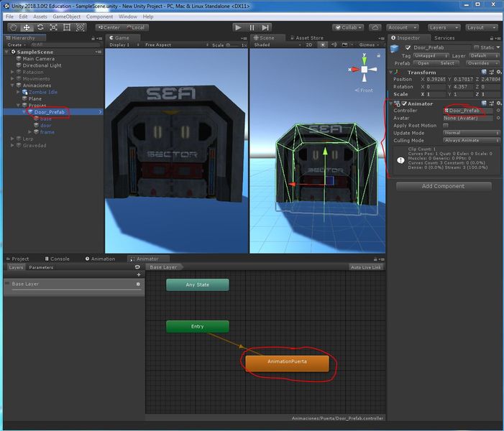
Task: Select the Rect transform tool
Action: pos(67,27)
